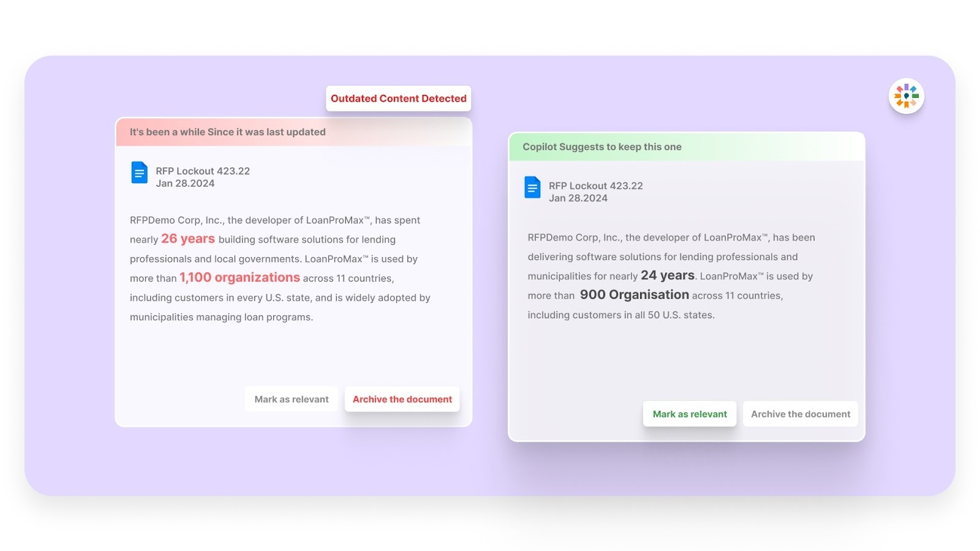Select the Copilot Suggests to keep this one header
The width and height of the screenshot is (980, 551).
[x=602, y=146]
